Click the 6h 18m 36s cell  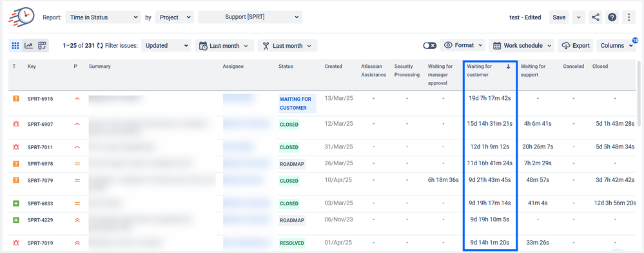tap(443, 180)
